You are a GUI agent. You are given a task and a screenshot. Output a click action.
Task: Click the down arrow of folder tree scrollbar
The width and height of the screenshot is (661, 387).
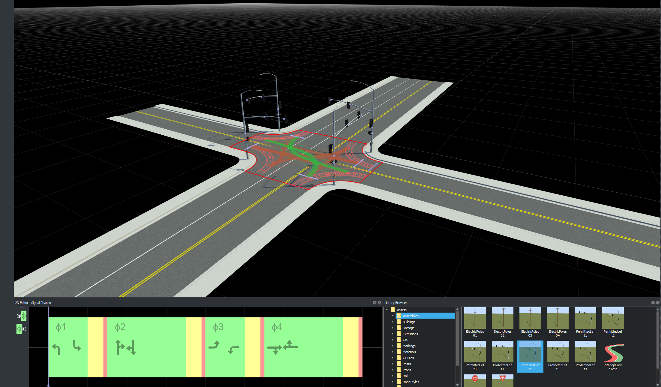coord(457,384)
